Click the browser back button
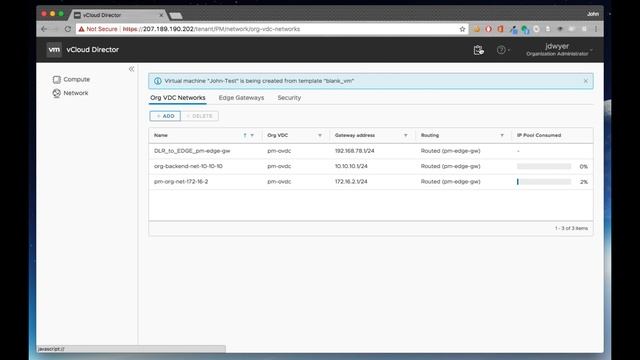 pyautogui.click(x=44, y=29)
